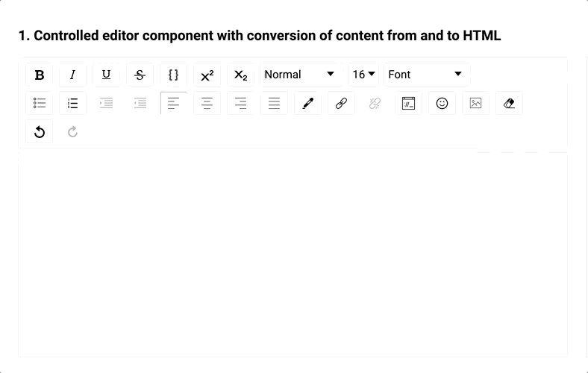Open the Font family dropdown

[427, 75]
